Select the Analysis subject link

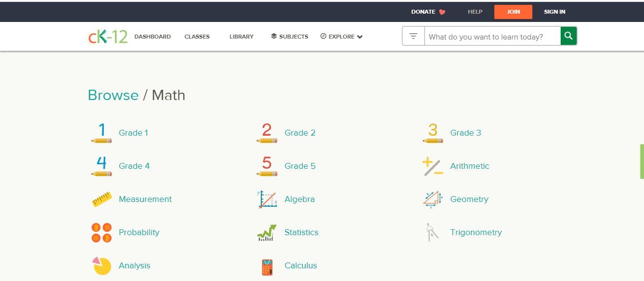[x=135, y=265]
